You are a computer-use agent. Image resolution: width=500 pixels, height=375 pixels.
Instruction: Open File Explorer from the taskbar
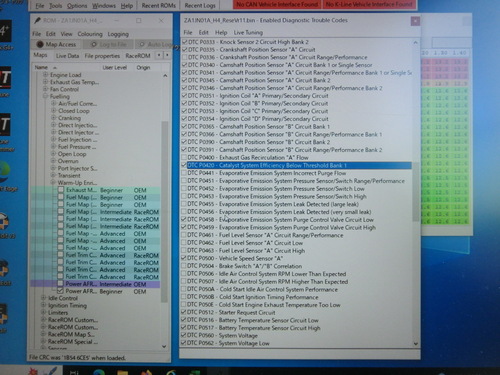point(122,372)
